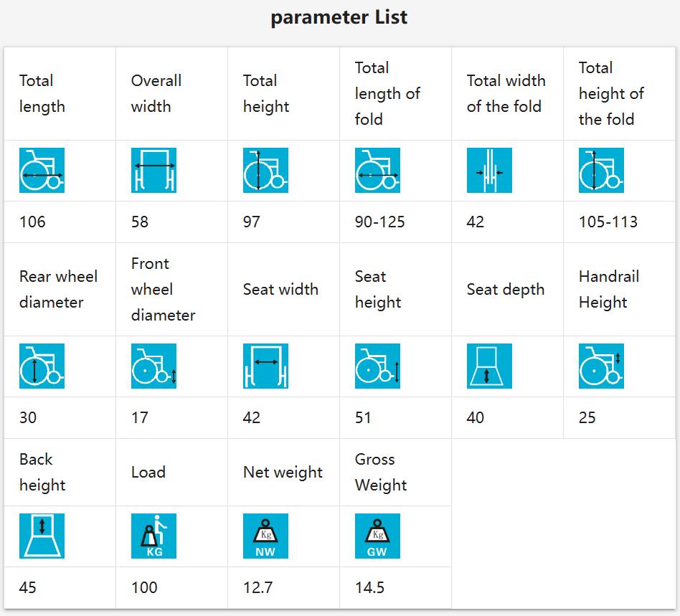Select the Overall width icon

click(154, 170)
